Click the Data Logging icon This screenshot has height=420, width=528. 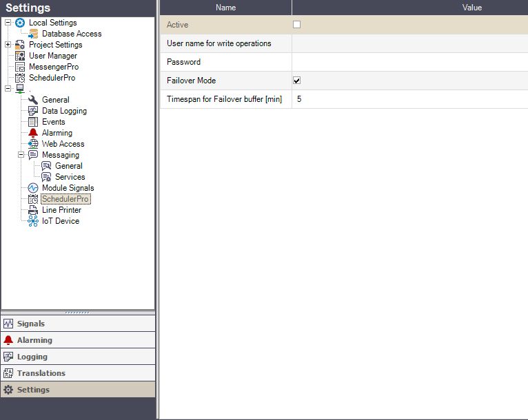tap(33, 111)
